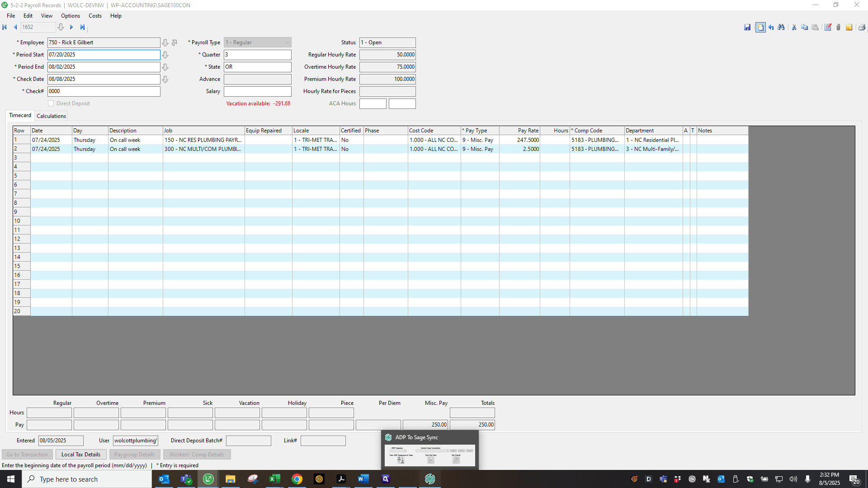
Task: Open the Employee lookup arrow
Action: click(165, 42)
